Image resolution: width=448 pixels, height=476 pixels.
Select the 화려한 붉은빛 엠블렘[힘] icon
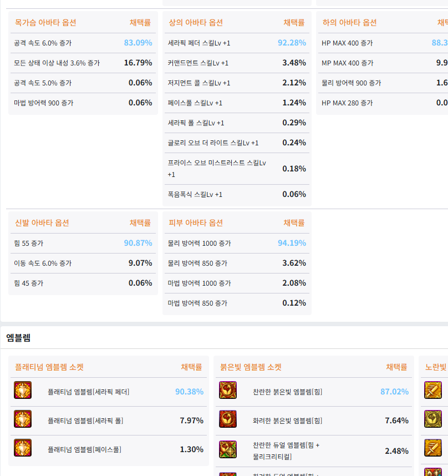[228, 419]
